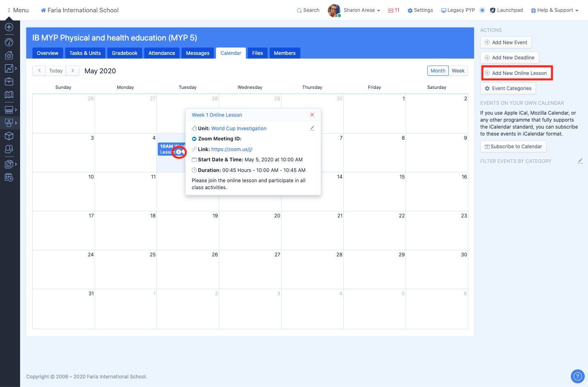
Task: Open the Sharon Arese user dropdown
Action: click(361, 10)
